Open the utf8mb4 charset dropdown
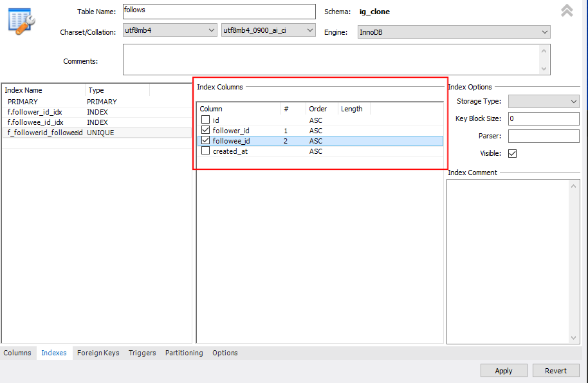Image resolution: width=588 pixels, height=383 pixels. [x=170, y=30]
